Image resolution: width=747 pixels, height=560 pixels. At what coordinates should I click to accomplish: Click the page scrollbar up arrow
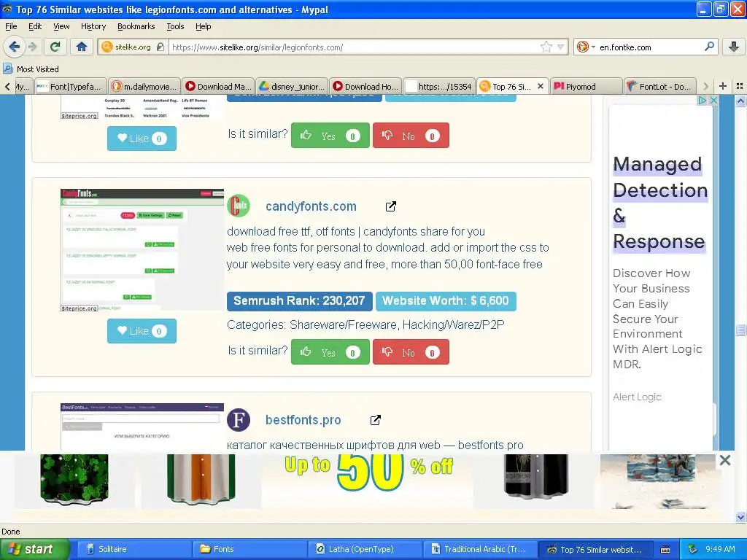[741, 101]
